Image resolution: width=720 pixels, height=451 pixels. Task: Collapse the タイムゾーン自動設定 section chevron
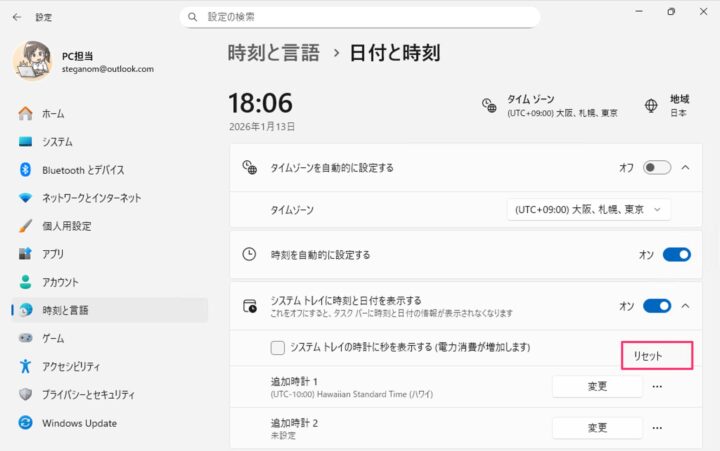click(685, 167)
